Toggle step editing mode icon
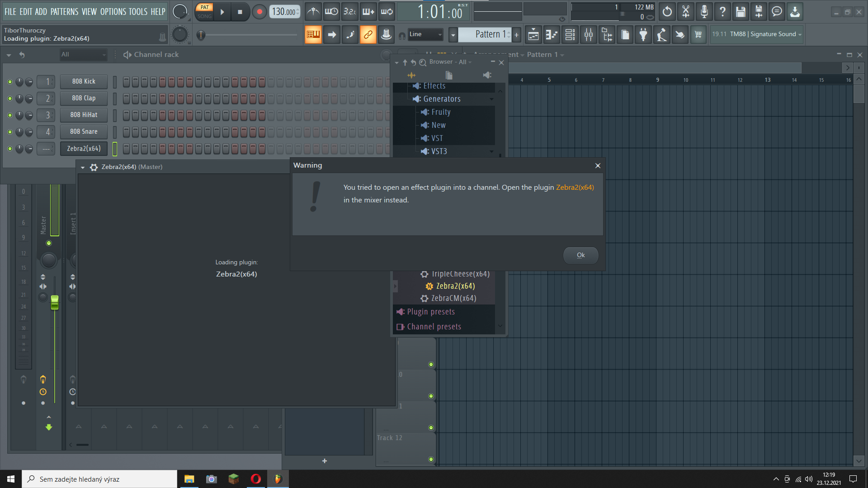Viewport: 868px width, 488px height. pyautogui.click(x=350, y=34)
